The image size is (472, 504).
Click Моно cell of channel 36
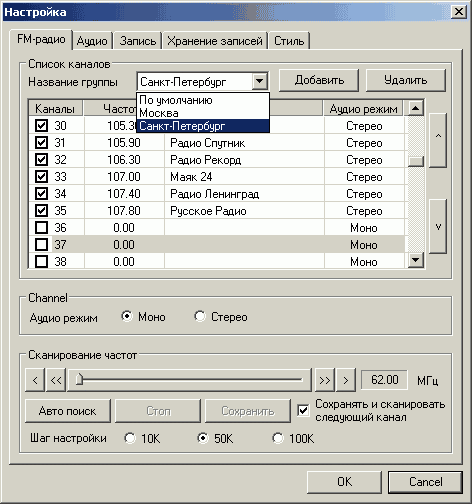(364, 228)
